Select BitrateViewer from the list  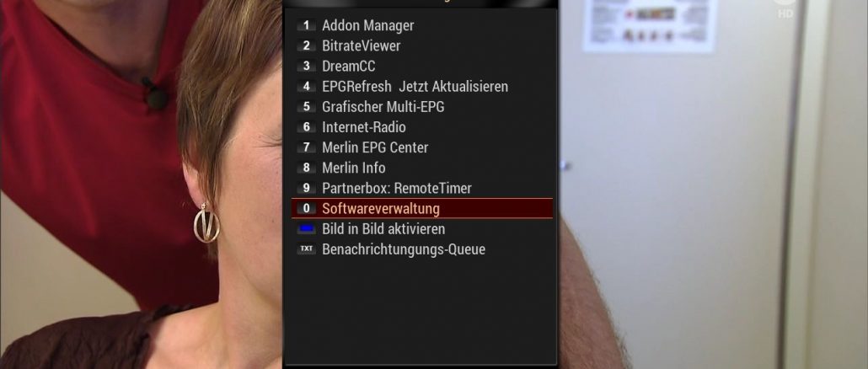click(x=422, y=46)
